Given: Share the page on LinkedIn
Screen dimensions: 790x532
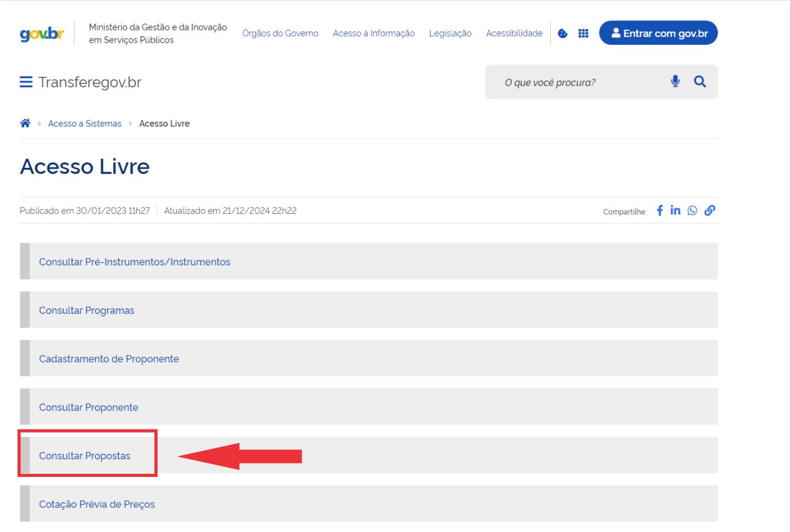Looking at the screenshot, I should click(676, 210).
